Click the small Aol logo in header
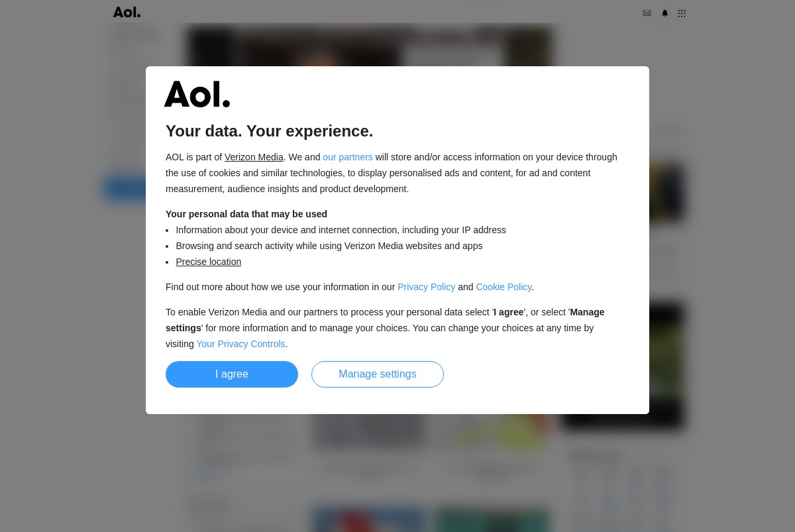 click(127, 12)
